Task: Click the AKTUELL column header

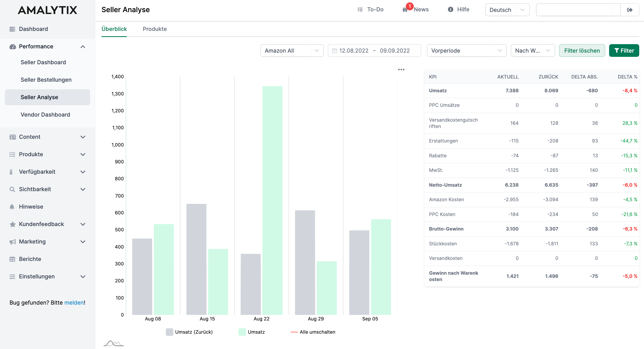Action: coord(508,77)
